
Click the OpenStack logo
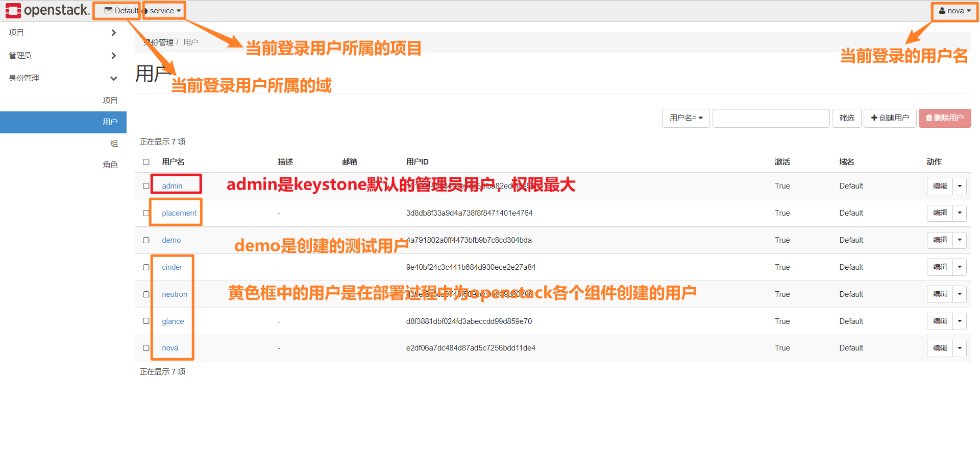(x=46, y=10)
